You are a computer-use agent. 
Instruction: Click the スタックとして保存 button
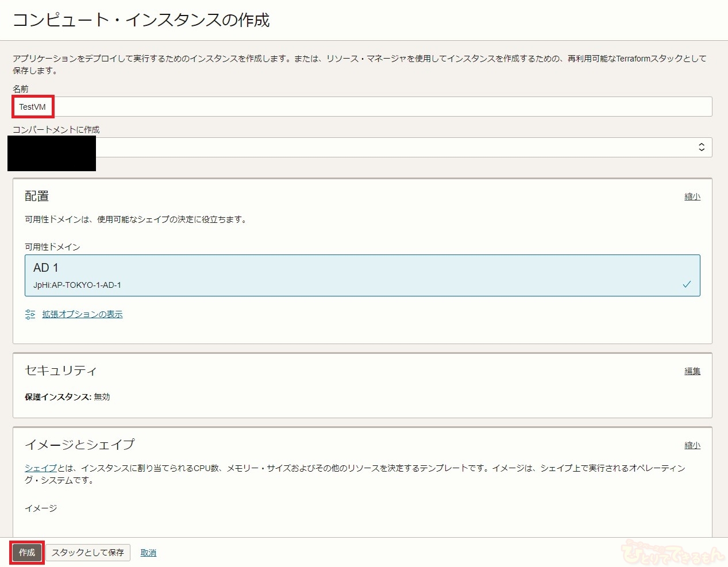pos(88,553)
